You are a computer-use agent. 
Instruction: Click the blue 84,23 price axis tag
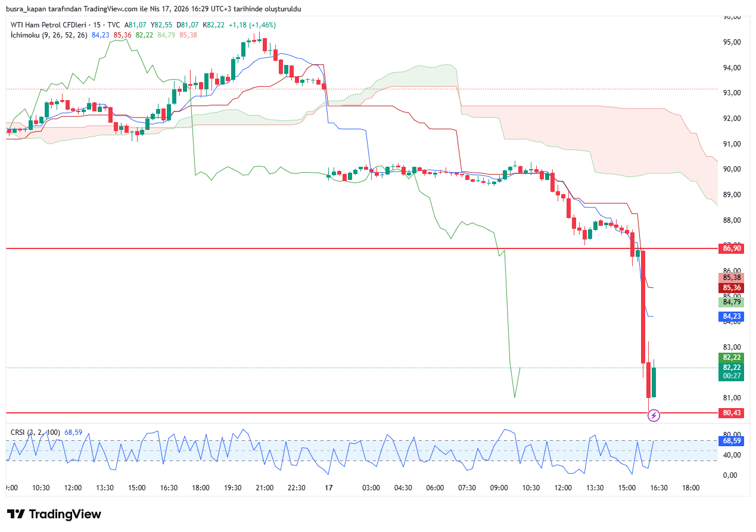pos(731,316)
